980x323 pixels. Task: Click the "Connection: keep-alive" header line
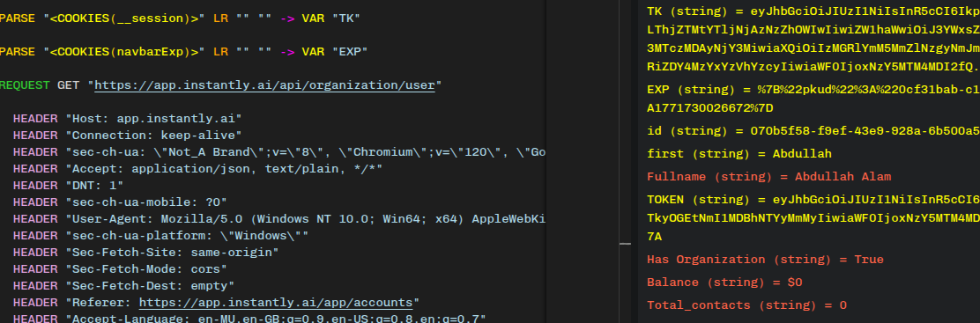click(x=128, y=135)
